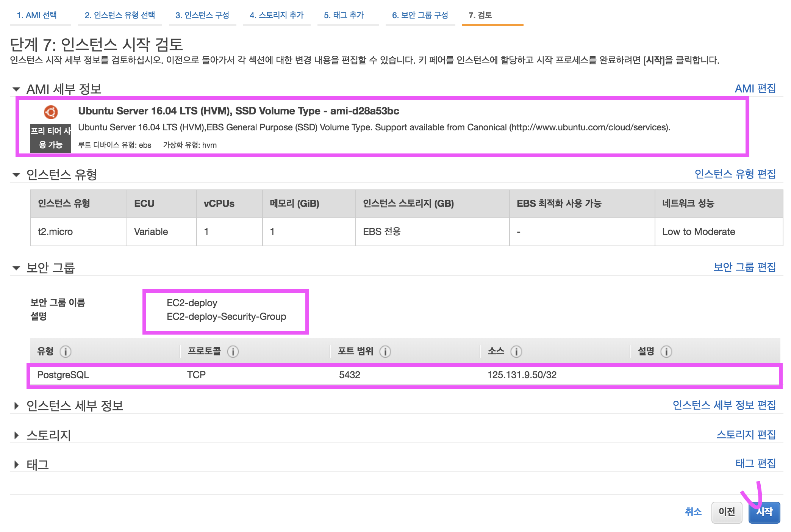Click the TCP protocol value
The height and width of the screenshot is (532, 791).
[196, 375]
